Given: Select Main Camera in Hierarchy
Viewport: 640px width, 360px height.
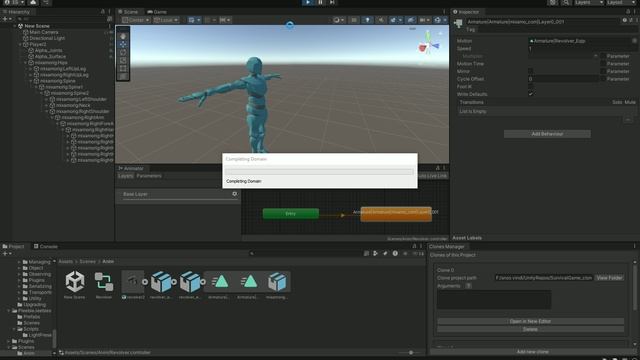Looking at the screenshot, I should pyautogui.click(x=44, y=32).
